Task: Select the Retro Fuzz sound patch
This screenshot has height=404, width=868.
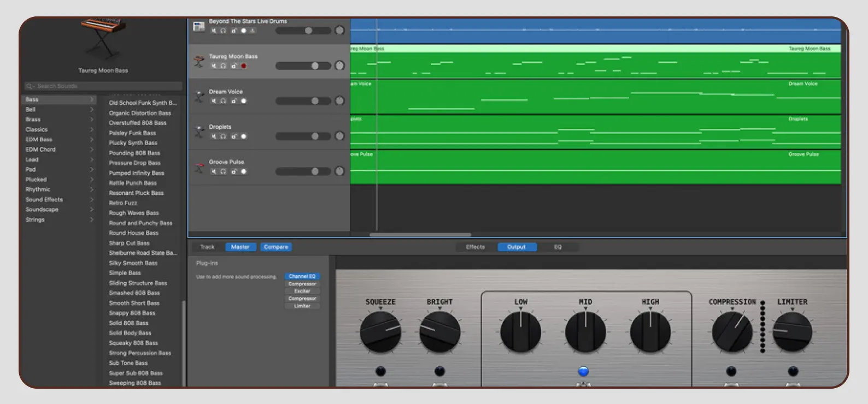Action: (x=123, y=203)
